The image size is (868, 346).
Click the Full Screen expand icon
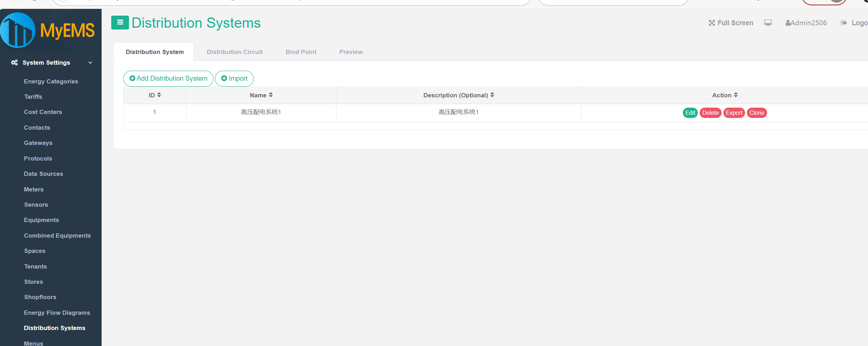click(x=712, y=23)
